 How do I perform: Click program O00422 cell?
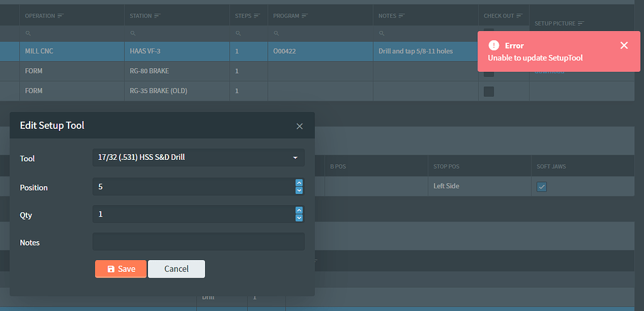pyautogui.click(x=320, y=52)
